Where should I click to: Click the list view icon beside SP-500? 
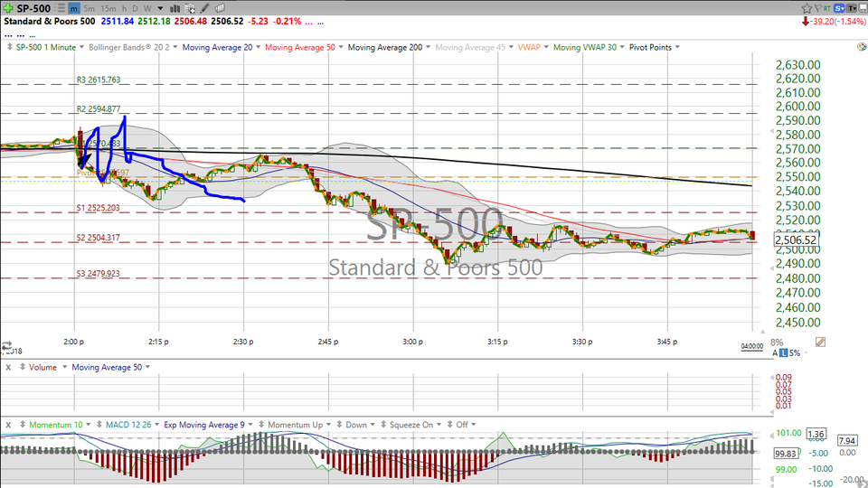61,8
